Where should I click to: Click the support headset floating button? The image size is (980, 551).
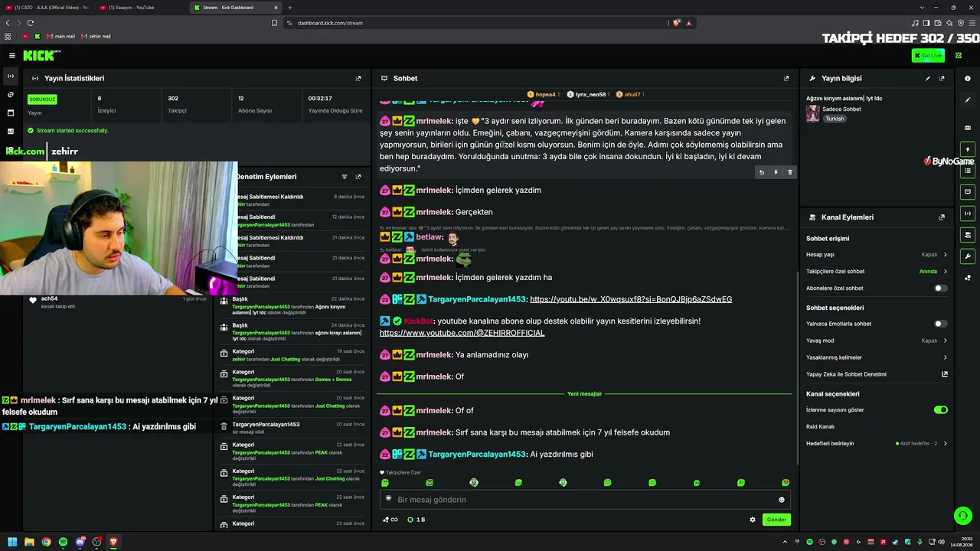(x=963, y=515)
